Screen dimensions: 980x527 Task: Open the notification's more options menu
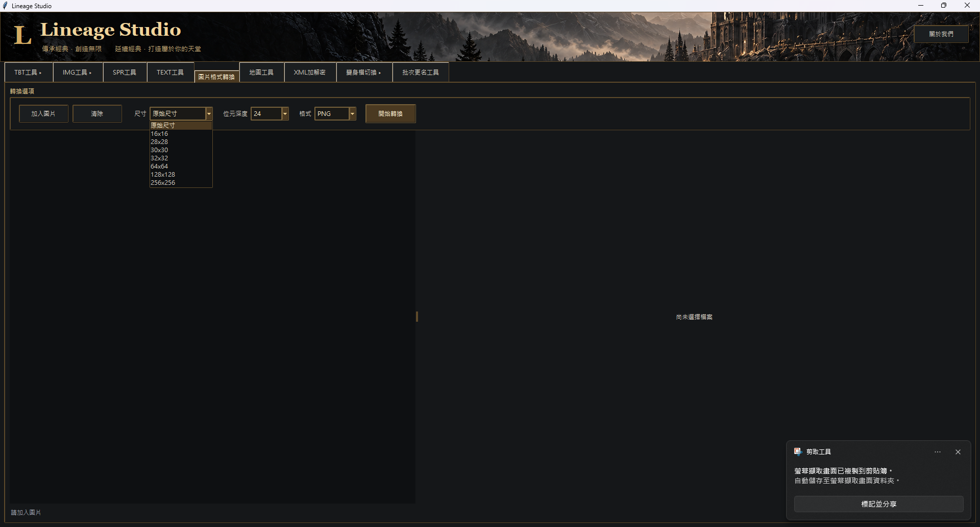point(938,452)
